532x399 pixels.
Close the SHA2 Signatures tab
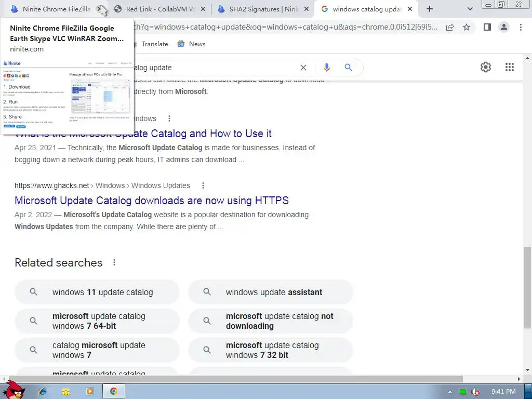coord(307,9)
